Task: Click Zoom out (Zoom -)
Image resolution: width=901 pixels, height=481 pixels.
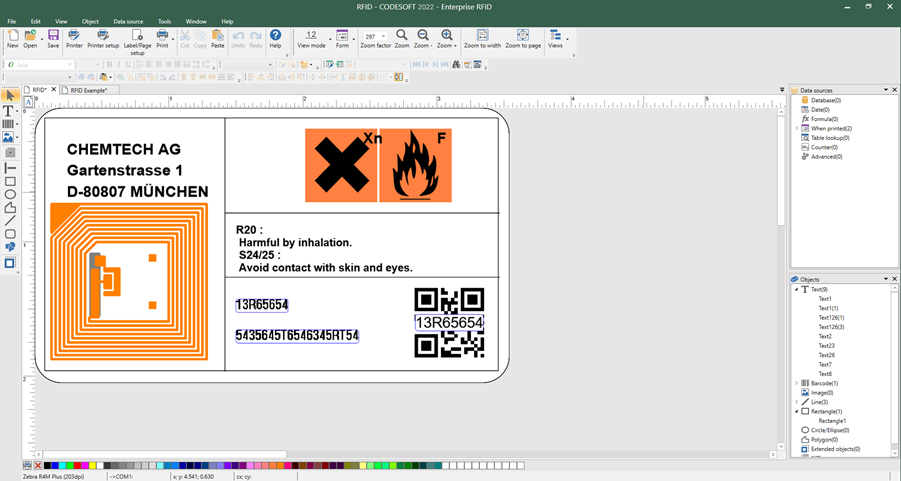Action: [x=422, y=39]
